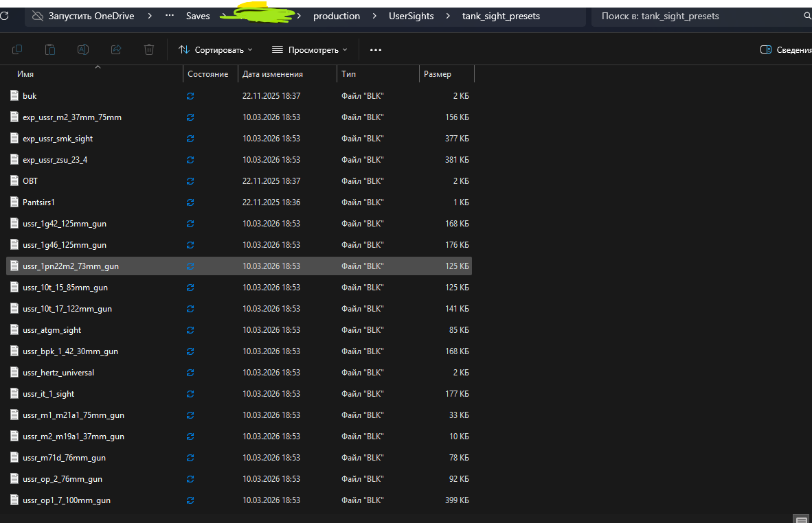Click the sync status icon of the buk file
This screenshot has height=523, width=812.
pyautogui.click(x=190, y=96)
